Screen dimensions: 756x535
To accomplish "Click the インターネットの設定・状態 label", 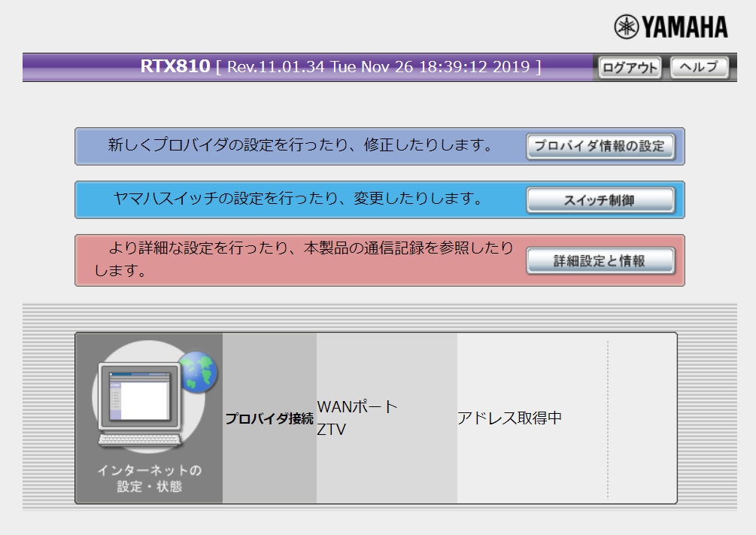I will tap(150, 478).
